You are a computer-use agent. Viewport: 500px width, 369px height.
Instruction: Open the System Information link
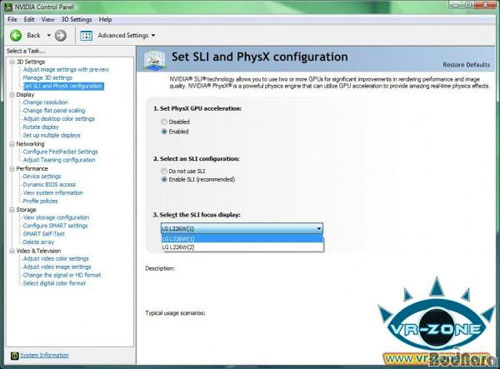click(44, 355)
